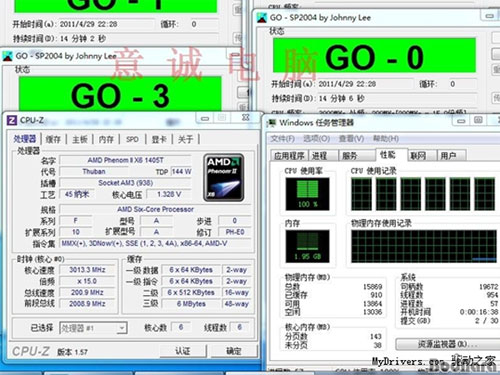
Task: Open the SPD tab in CPU-Z
Action: pos(132,139)
